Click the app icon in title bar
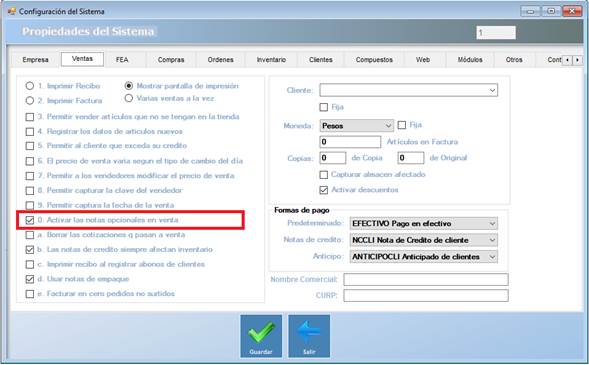 [12, 11]
